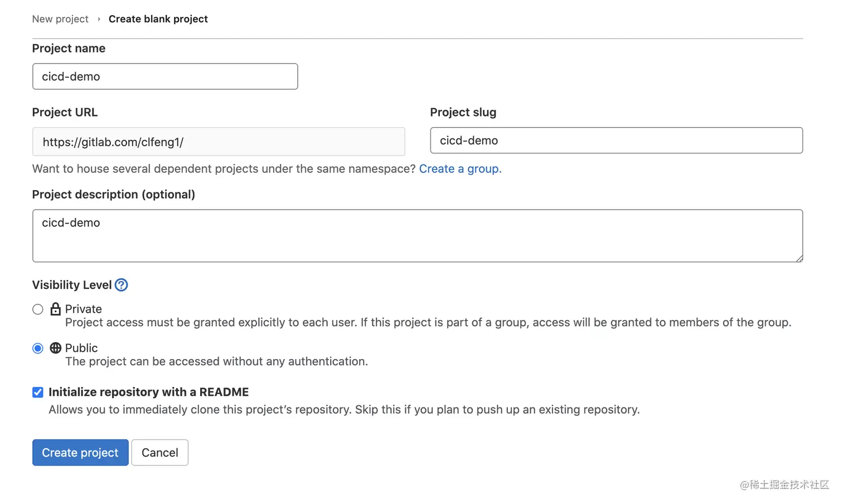Click text 'Want to house several dependent projects'
This screenshot has height=504, width=843.
(224, 169)
